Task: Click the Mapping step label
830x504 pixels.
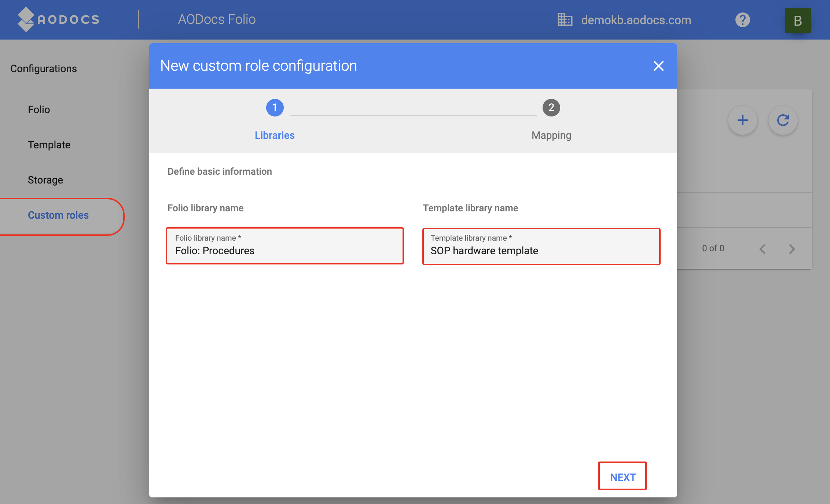Action: click(551, 135)
